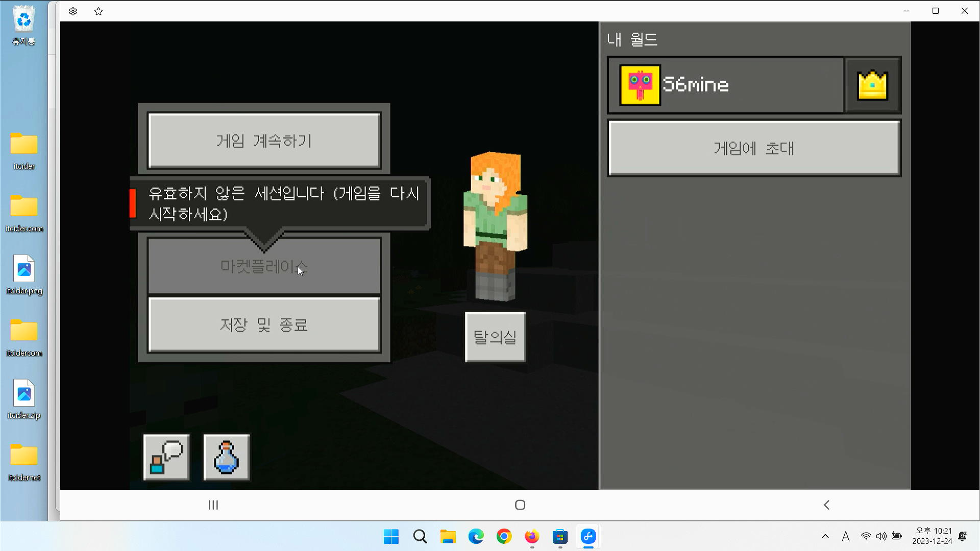Open the 탈의실 dressing room
The image size is (980, 551).
pos(495,337)
